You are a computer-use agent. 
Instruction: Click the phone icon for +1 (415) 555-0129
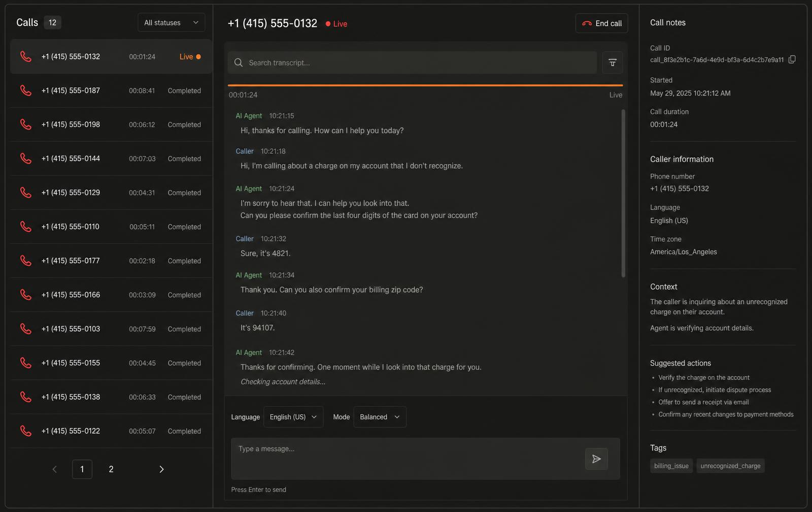pyautogui.click(x=25, y=193)
